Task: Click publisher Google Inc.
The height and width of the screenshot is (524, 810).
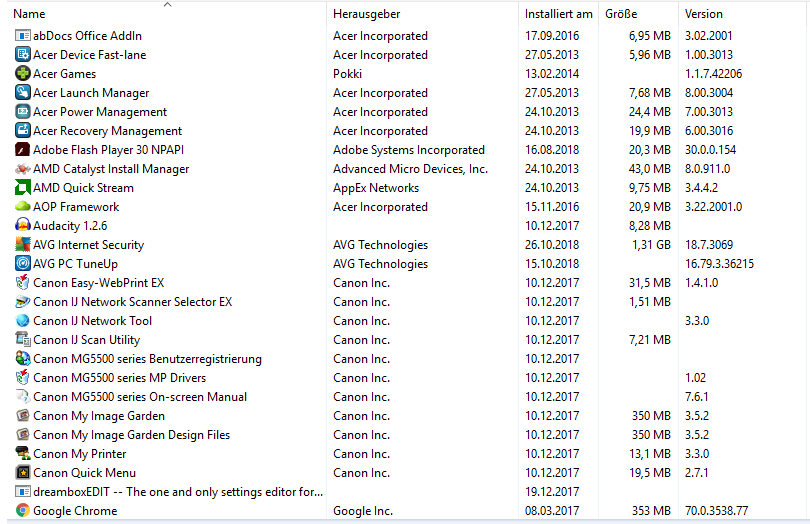Action: pos(363,511)
